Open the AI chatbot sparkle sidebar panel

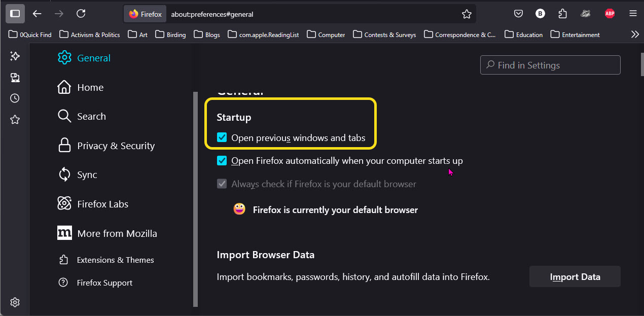[x=15, y=56]
